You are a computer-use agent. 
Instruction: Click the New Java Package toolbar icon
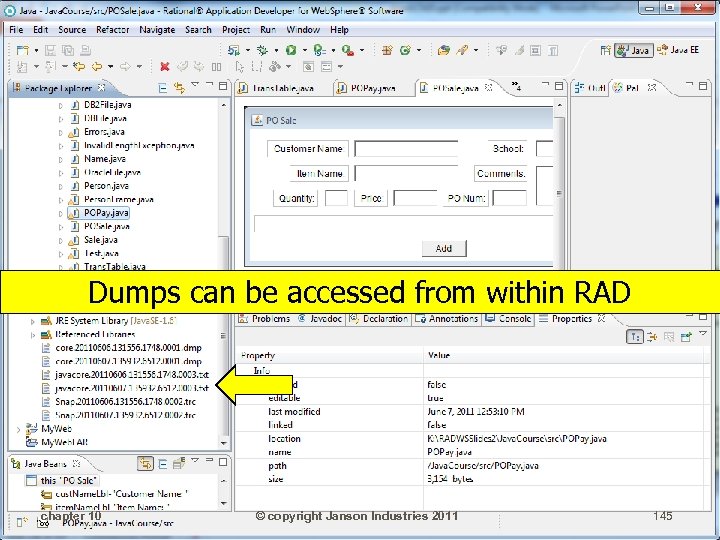point(387,50)
